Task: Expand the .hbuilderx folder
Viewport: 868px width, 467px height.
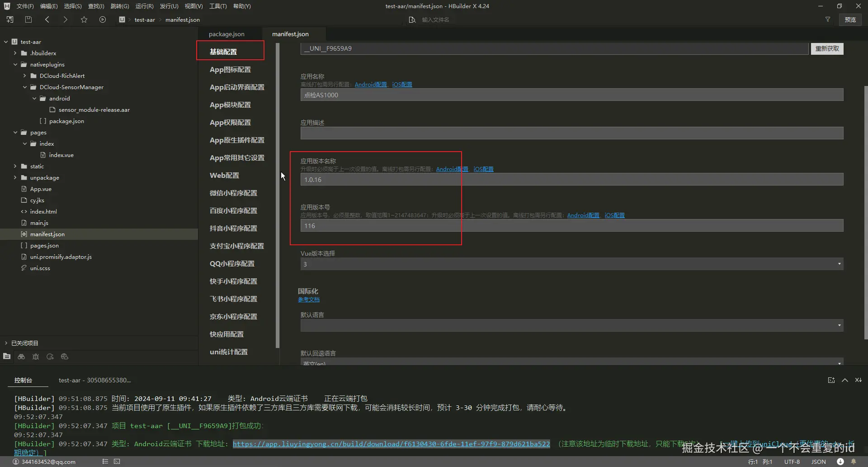Action: [15, 53]
